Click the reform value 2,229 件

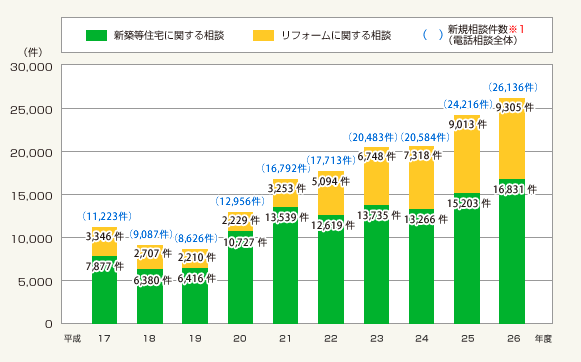click(x=240, y=220)
